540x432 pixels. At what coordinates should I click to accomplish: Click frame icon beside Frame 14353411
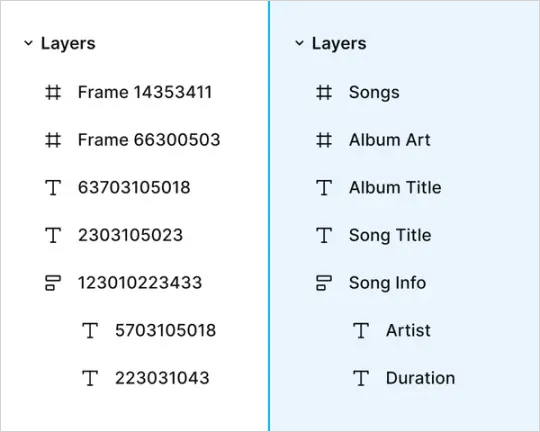[x=53, y=92]
